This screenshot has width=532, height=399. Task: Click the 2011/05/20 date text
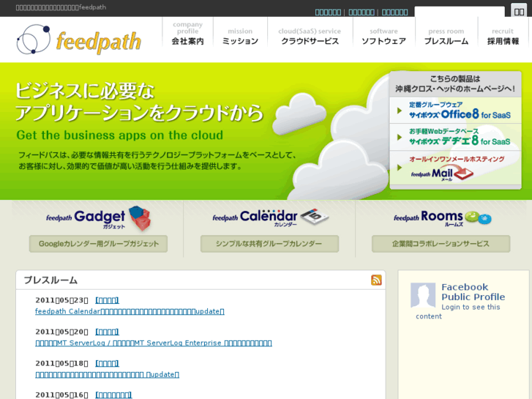[x=61, y=332]
